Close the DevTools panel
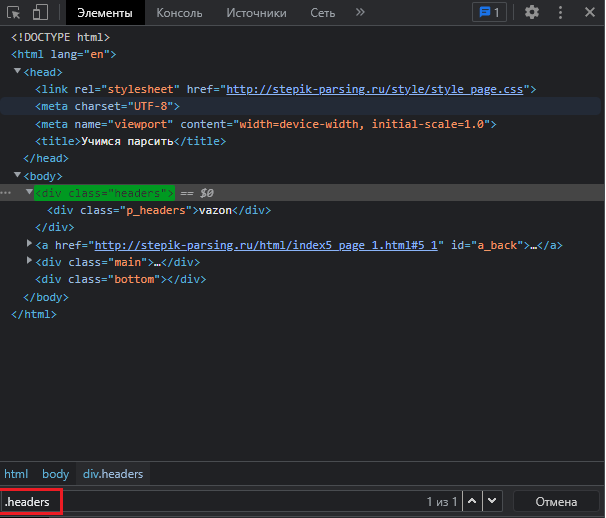 pos(588,13)
